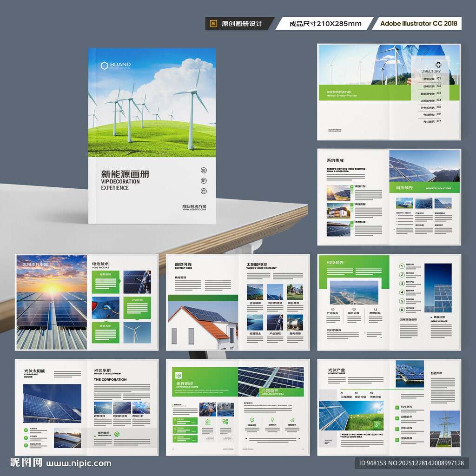The width and height of the screenshot is (476, 476).
Task: Click the 光伏太阳能 CORPORATE HONOR heading
Action: point(34,373)
